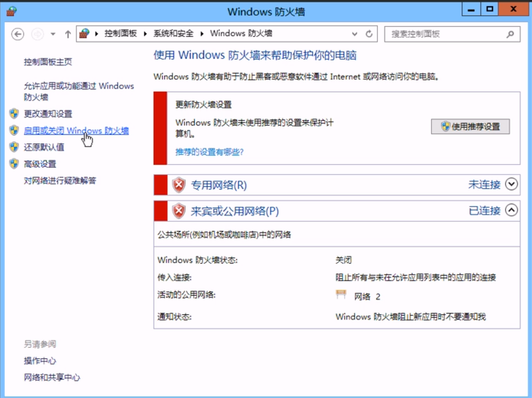
Task: Close the Windows 防火墙 window
Action: point(513,9)
